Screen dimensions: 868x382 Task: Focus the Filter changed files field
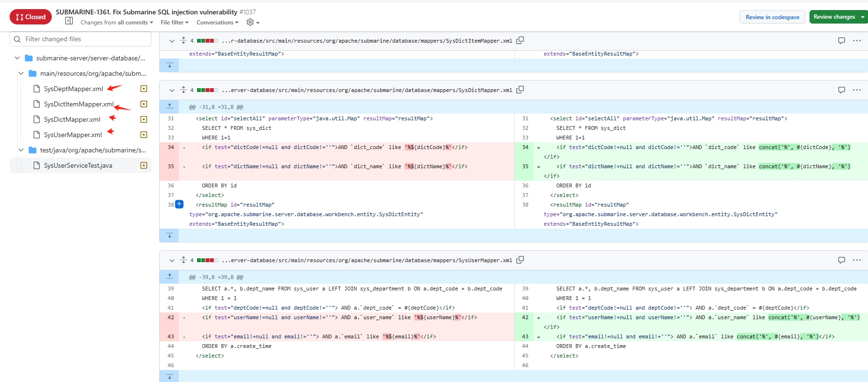(85, 39)
